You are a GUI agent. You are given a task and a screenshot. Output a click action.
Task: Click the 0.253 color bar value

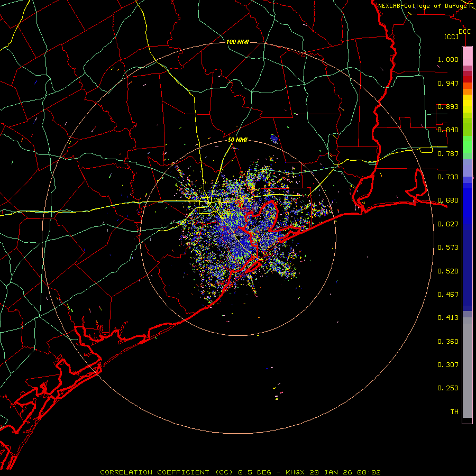(448, 388)
